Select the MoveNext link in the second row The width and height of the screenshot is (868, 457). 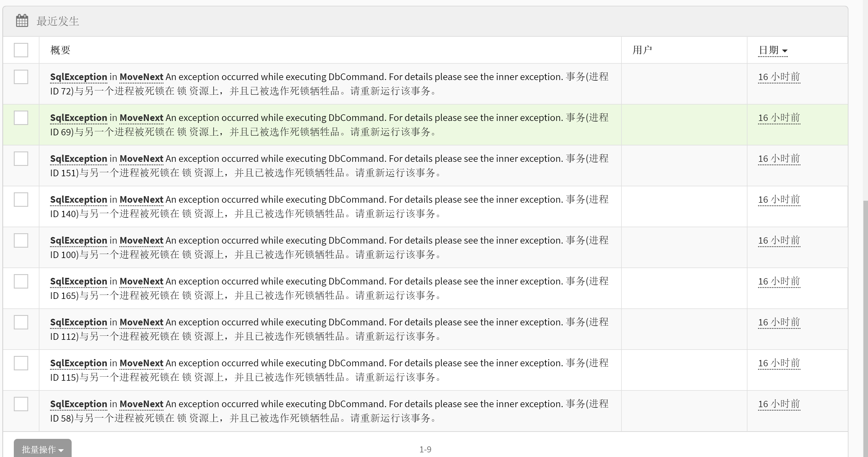(x=141, y=118)
